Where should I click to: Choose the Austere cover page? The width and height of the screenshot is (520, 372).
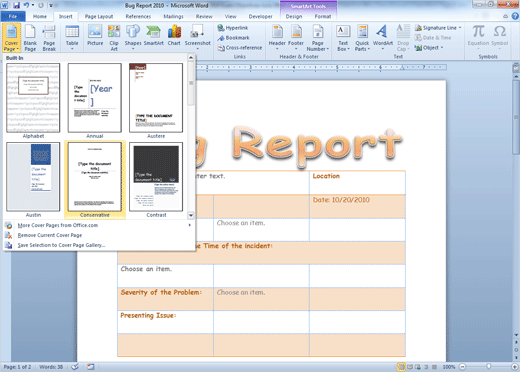point(156,101)
